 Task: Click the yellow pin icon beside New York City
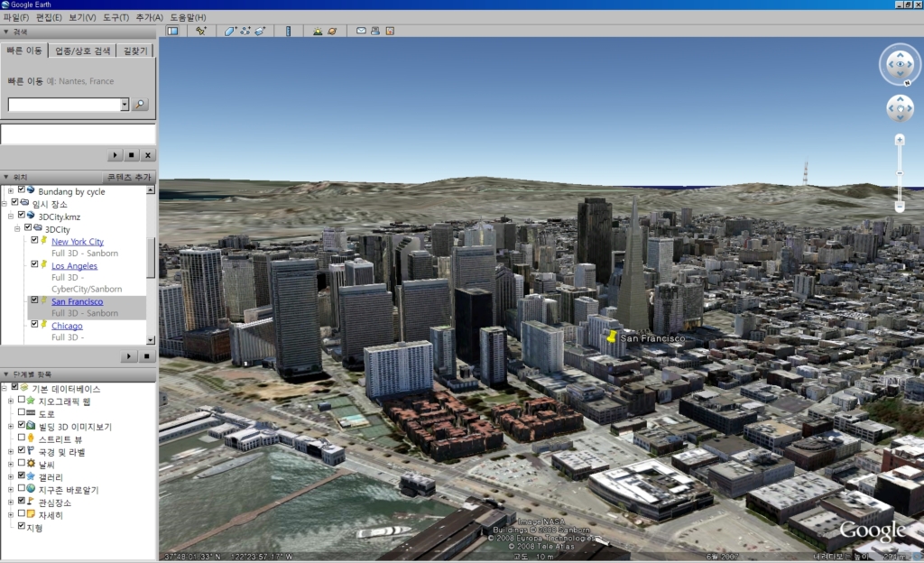pos(44,240)
